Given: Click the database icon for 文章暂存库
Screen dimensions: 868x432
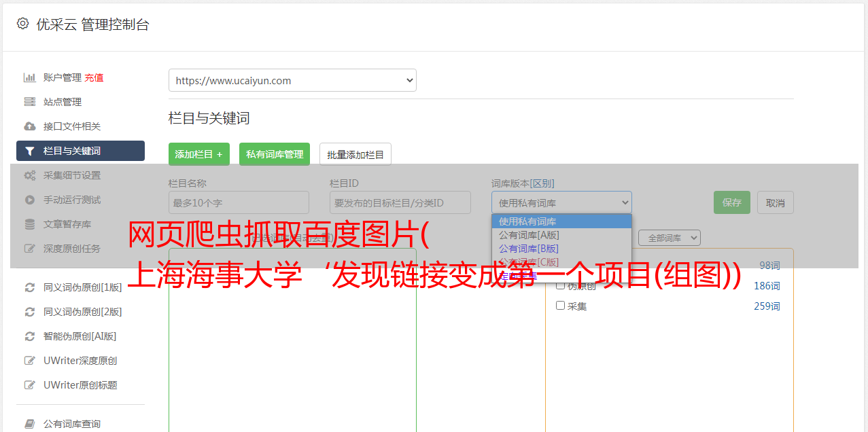Looking at the screenshot, I should coord(30,224).
